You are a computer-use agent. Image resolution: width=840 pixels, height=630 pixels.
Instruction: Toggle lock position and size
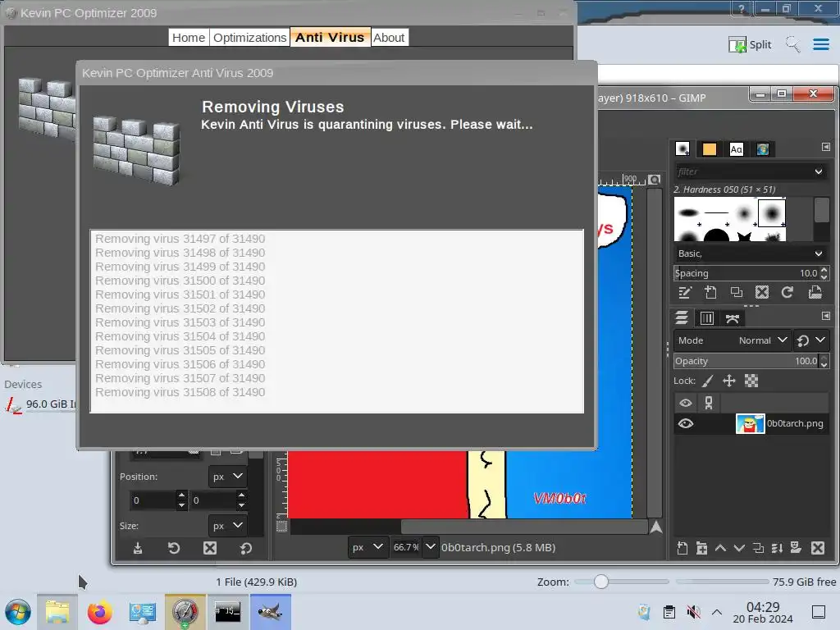(729, 381)
